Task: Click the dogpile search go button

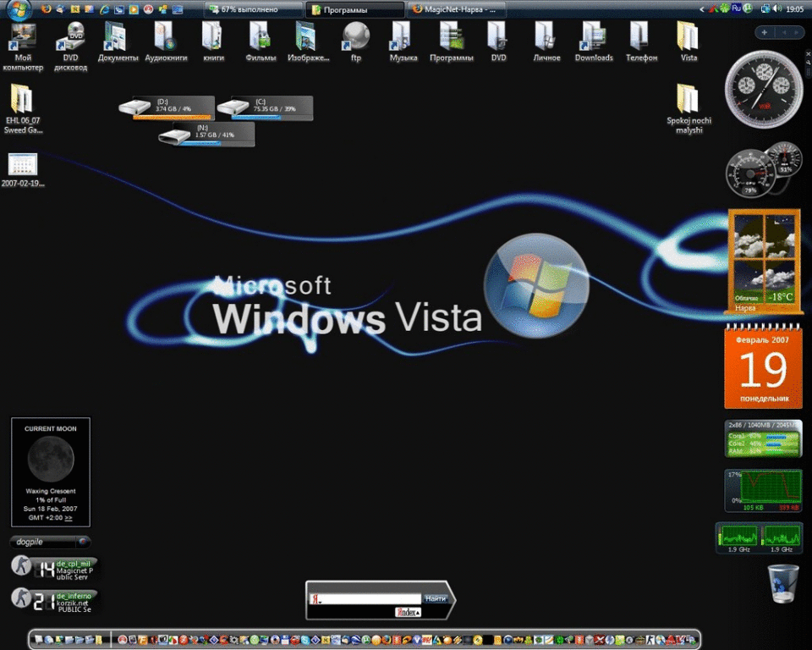Action: (x=83, y=542)
